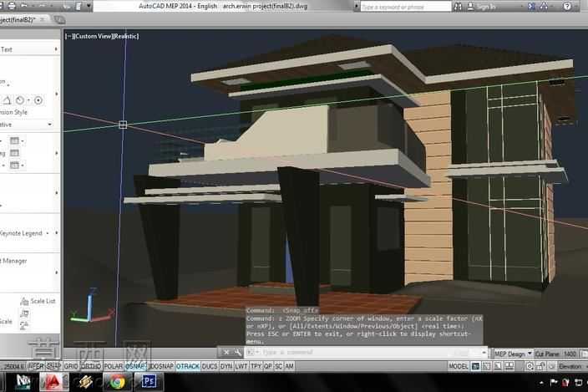
Task: Toggle SNAP mode in status bar
Action: point(53,366)
